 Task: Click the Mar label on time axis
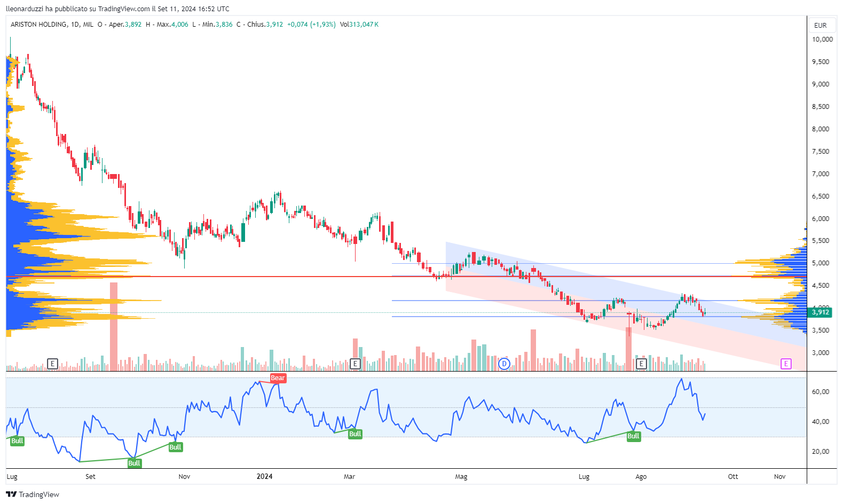[349, 477]
